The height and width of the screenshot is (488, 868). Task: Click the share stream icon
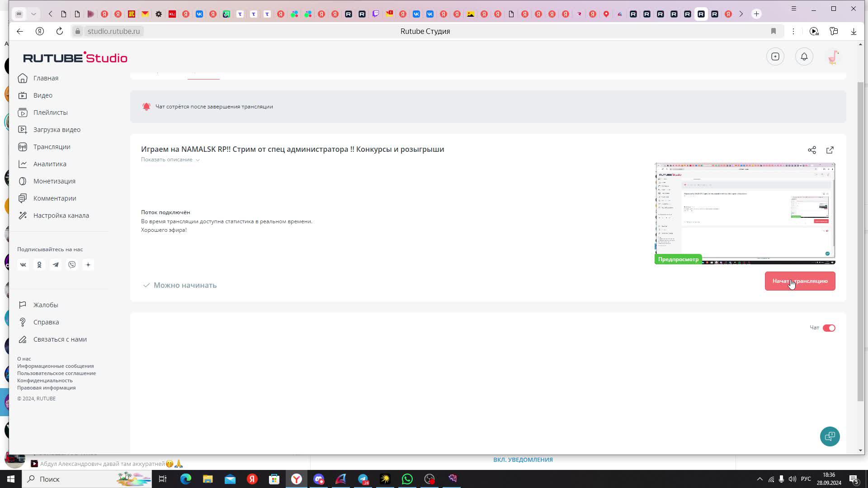click(x=812, y=150)
